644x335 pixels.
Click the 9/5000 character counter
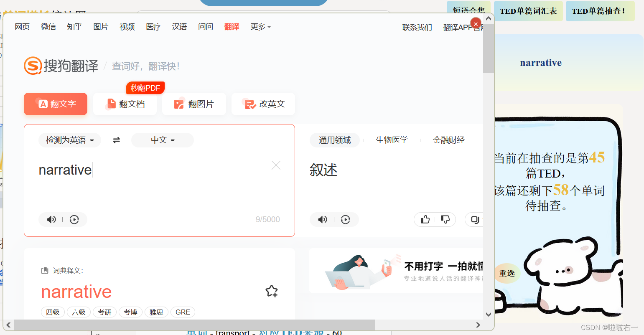268,220
